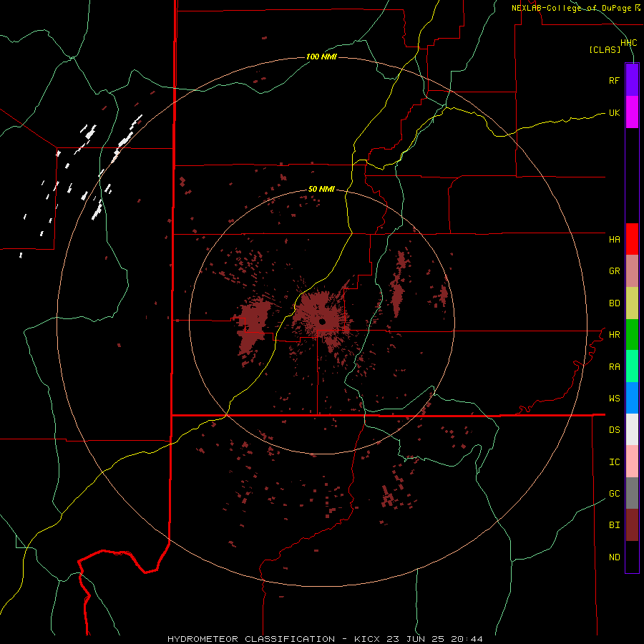
Task: Click the RA legend label
Action: 614,367
